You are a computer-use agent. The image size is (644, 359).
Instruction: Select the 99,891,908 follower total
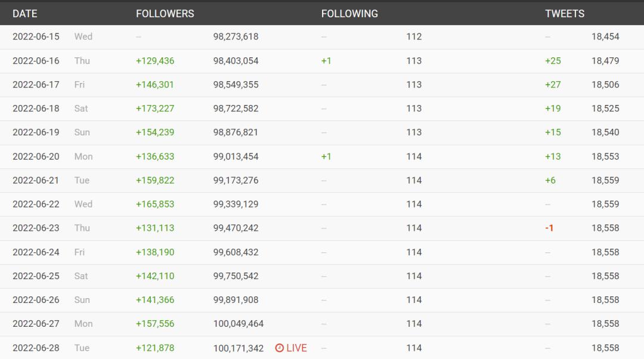[x=236, y=300]
